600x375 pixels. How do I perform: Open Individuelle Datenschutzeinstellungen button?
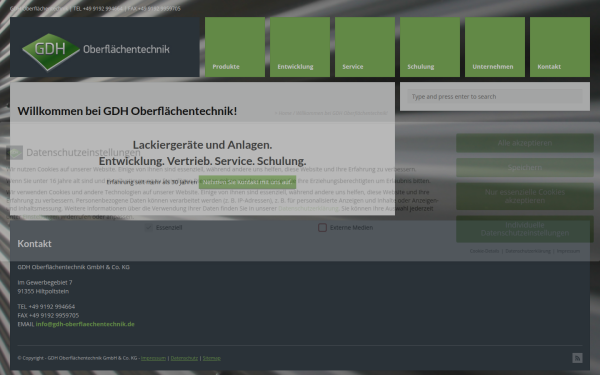coord(525,229)
